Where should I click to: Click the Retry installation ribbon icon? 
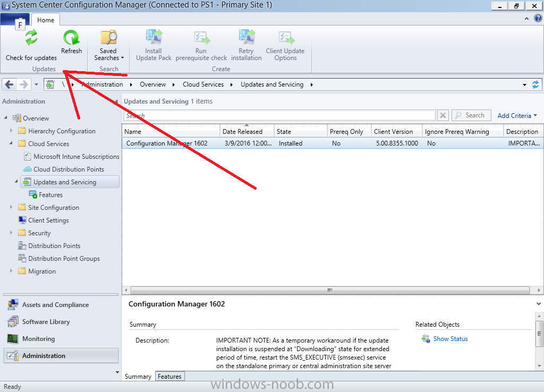246,45
